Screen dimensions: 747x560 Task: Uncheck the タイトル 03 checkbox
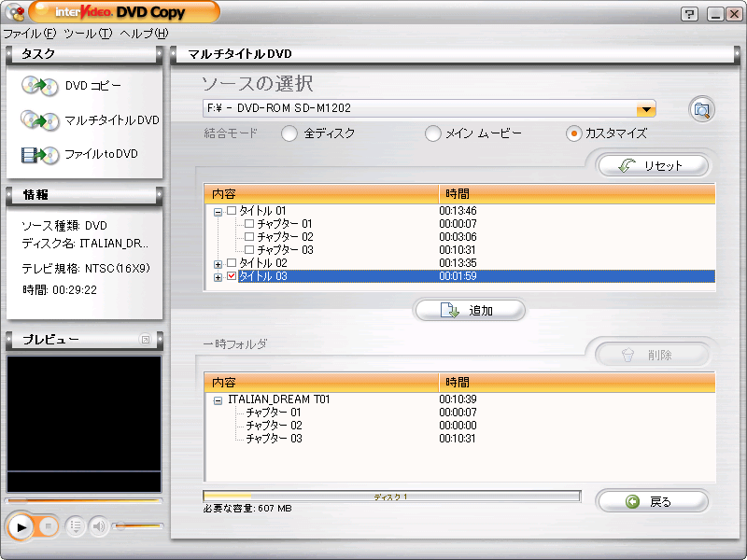232,275
